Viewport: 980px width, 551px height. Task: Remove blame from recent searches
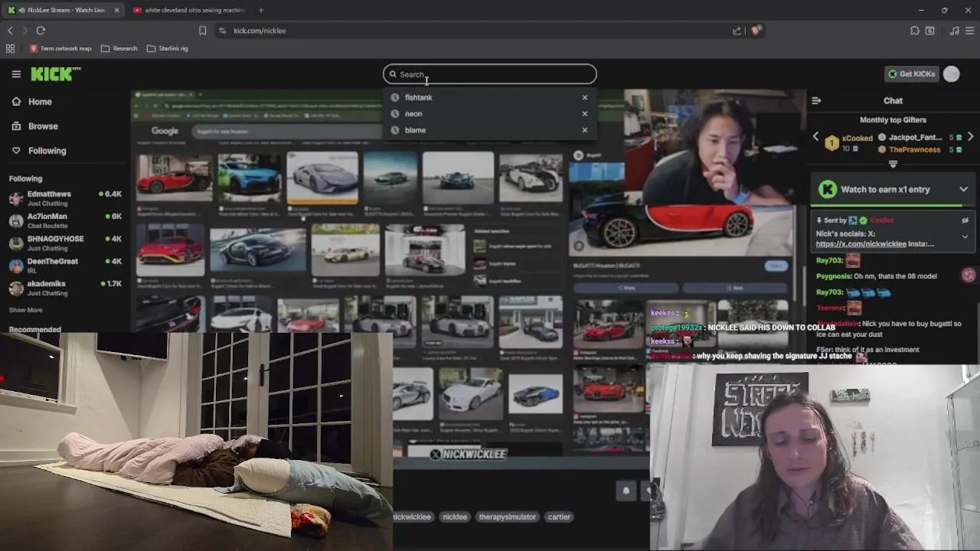pos(585,130)
